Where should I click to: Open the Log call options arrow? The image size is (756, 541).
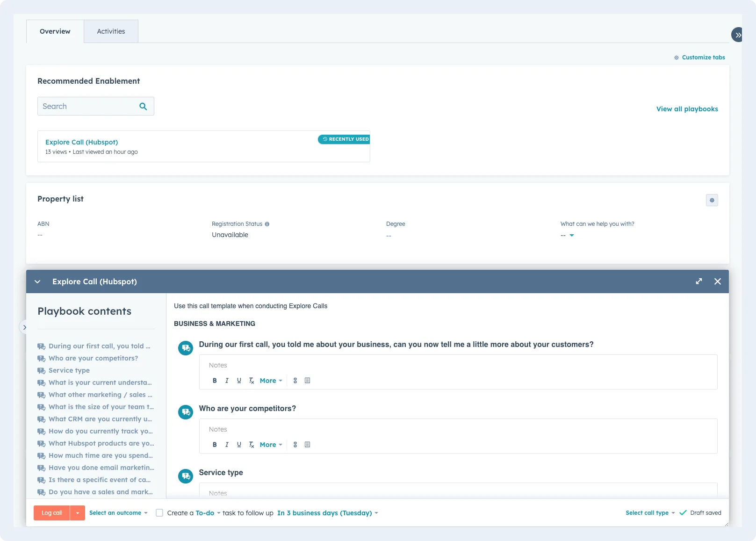78,513
